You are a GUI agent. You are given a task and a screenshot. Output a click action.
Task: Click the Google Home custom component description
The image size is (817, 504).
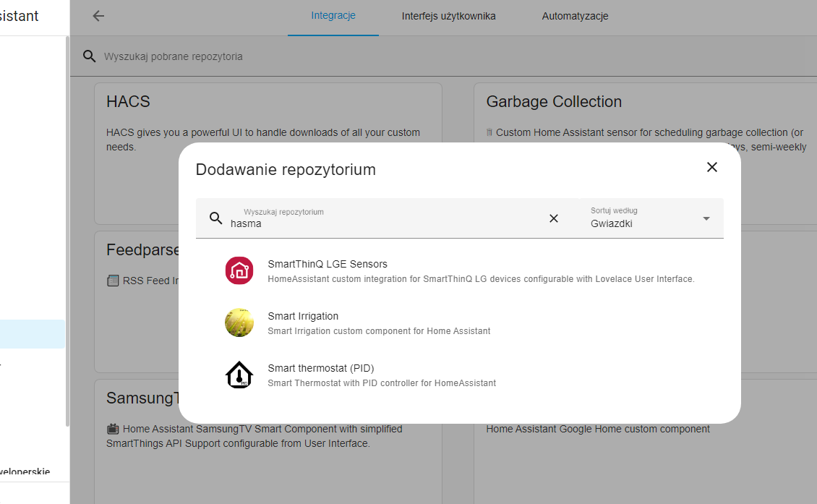[x=598, y=429]
